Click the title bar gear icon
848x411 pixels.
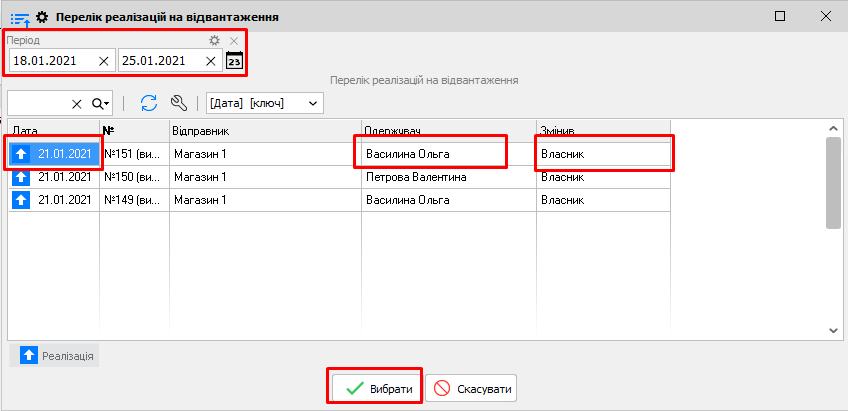[x=42, y=17]
